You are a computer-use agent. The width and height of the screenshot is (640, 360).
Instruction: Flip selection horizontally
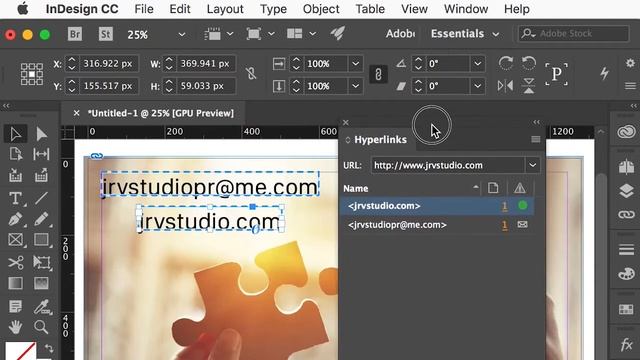(x=506, y=86)
